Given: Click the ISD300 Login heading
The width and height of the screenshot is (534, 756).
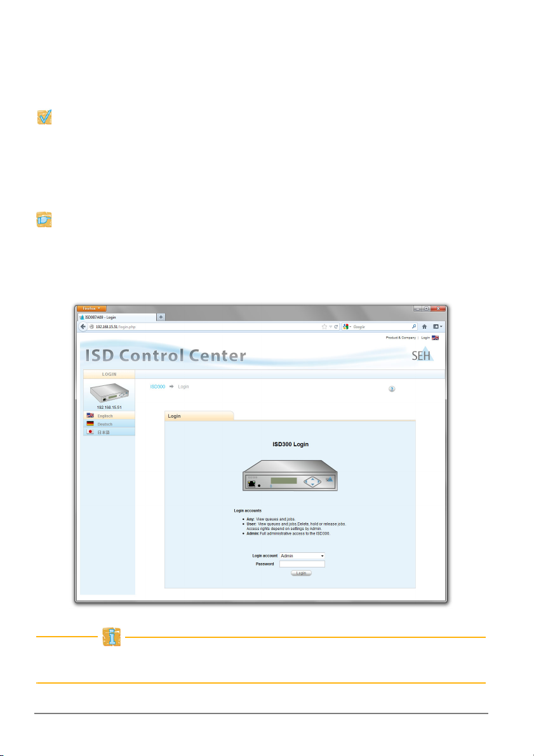Looking at the screenshot, I should 290,444.
